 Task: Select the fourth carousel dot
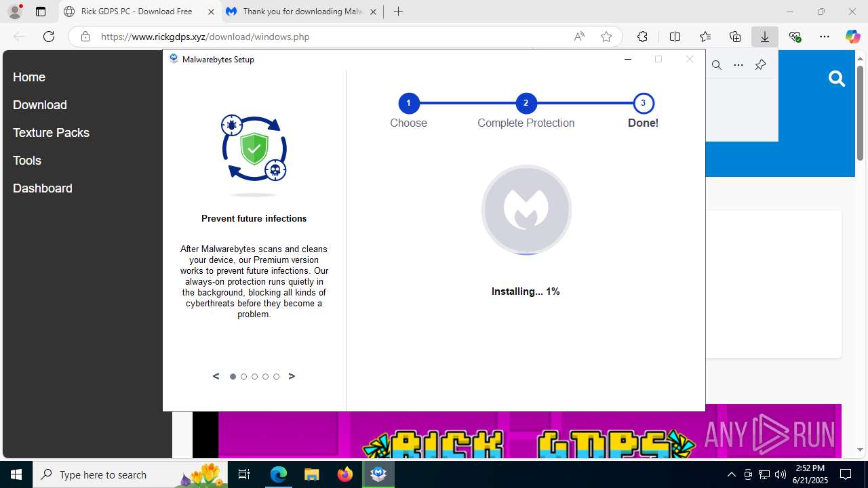tap(265, 377)
